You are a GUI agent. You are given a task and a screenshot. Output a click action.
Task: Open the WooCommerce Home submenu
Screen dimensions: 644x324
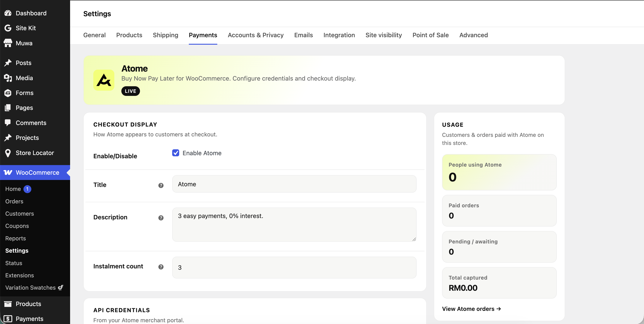point(13,189)
